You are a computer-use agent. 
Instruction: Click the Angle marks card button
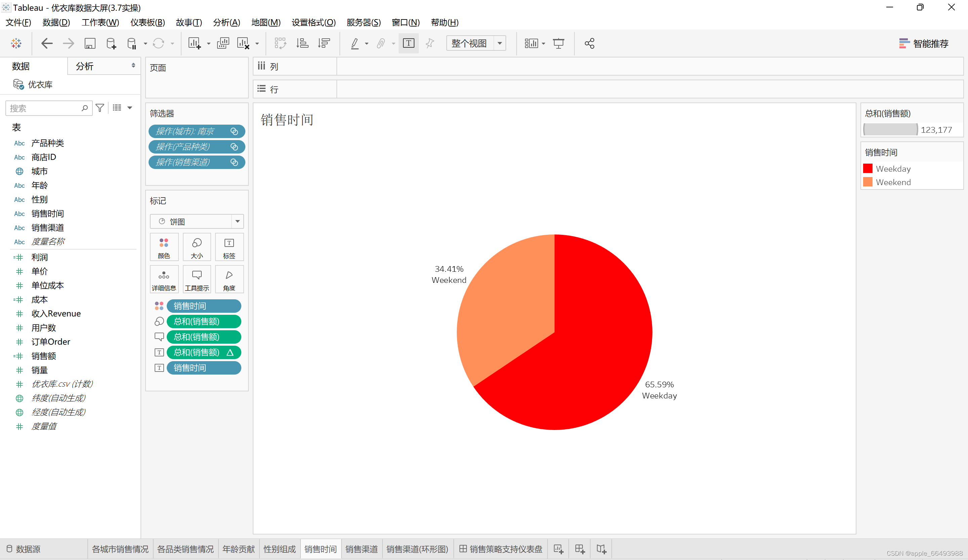click(x=229, y=280)
